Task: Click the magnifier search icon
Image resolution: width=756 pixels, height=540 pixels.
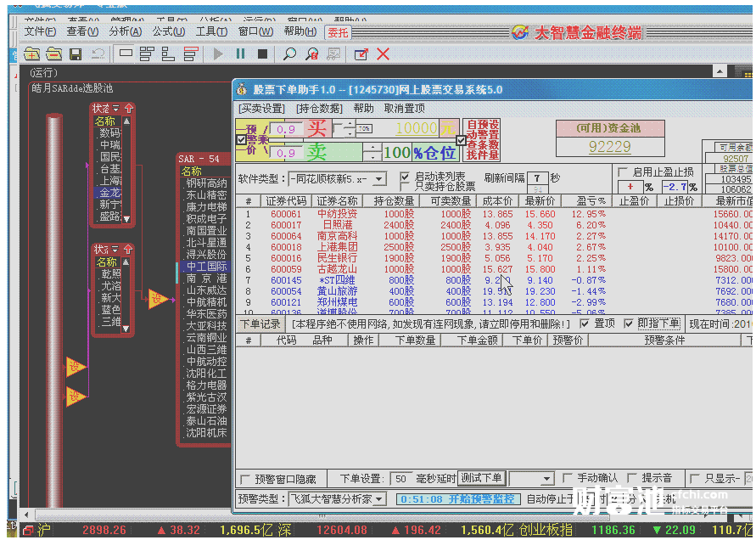Action: (289, 54)
